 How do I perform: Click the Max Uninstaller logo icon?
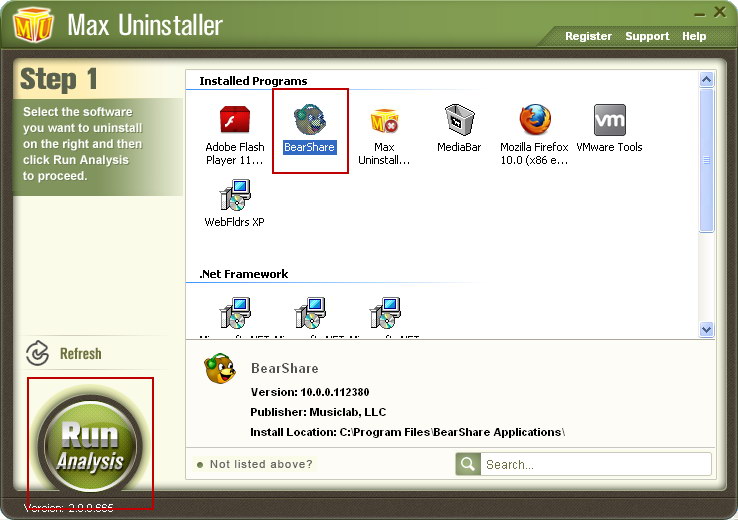(x=32, y=24)
